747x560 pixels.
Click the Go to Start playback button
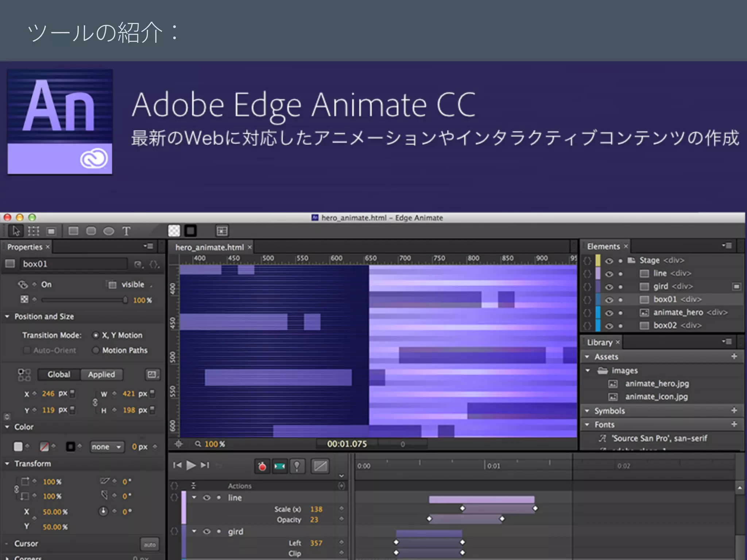(177, 465)
